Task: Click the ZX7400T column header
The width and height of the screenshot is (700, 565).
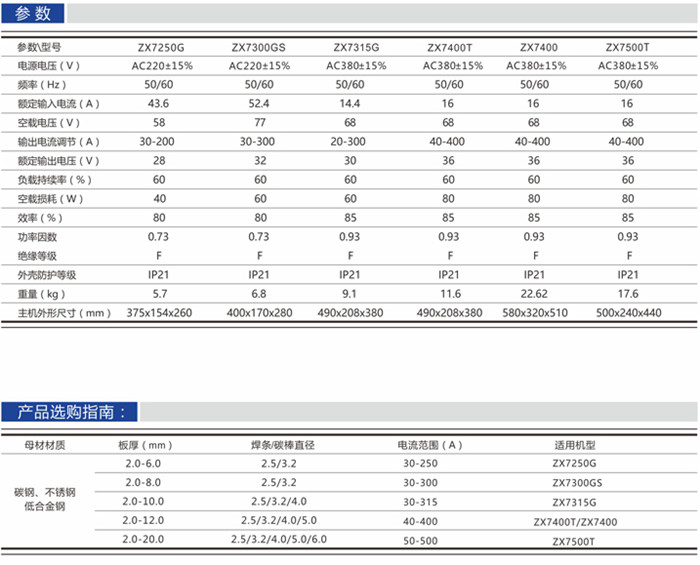Action: point(450,47)
